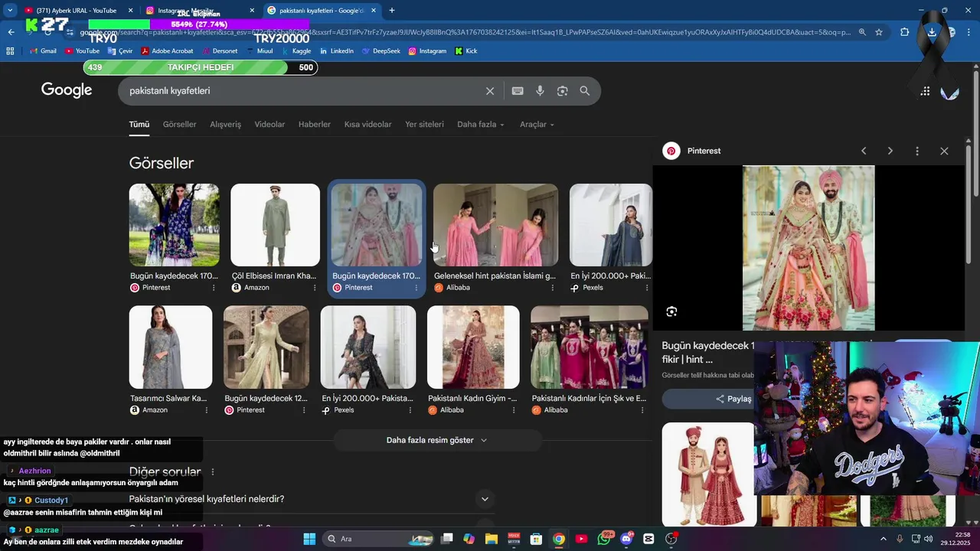Click the pakistanlı kıyafetleri search field
This screenshot has height=551, width=980.
pos(304,91)
